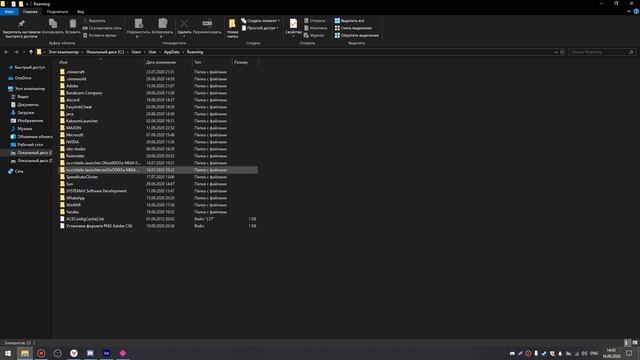Click the Deselect button

point(353,28)
